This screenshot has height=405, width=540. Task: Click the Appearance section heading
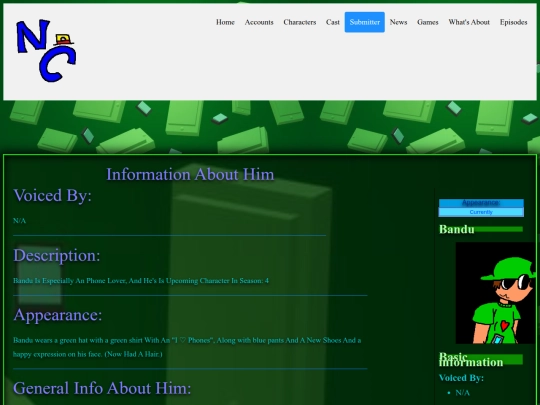(x=58, y=315)
